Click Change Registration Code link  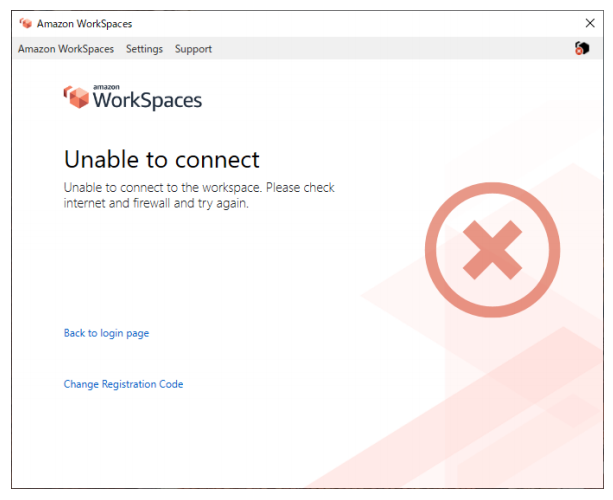pyautogui.click(x=123, y=384)
